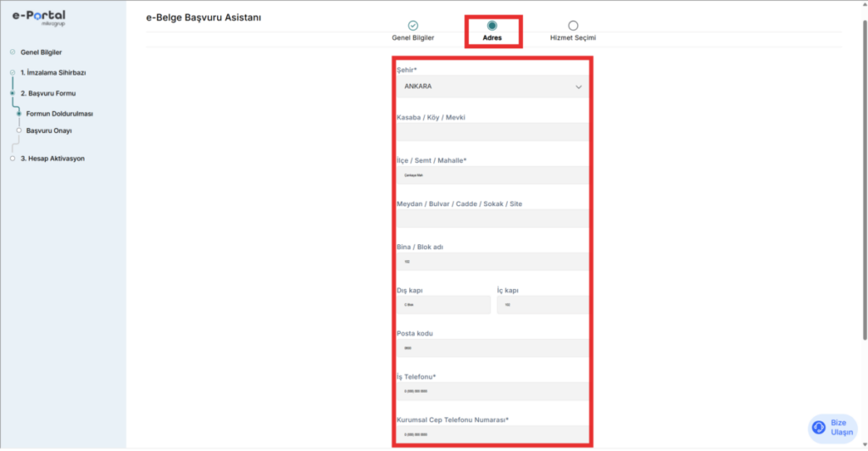Image resolution: width=868 pixels, height=451 pixels.
Task: Click the İş Telefonu* label text
Action: 416,376
